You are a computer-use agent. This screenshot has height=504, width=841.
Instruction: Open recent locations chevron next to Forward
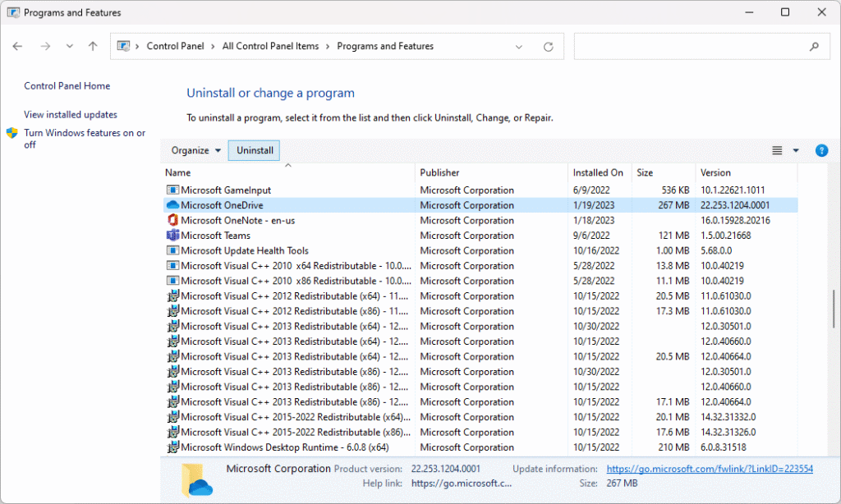[x=70, y=46]
